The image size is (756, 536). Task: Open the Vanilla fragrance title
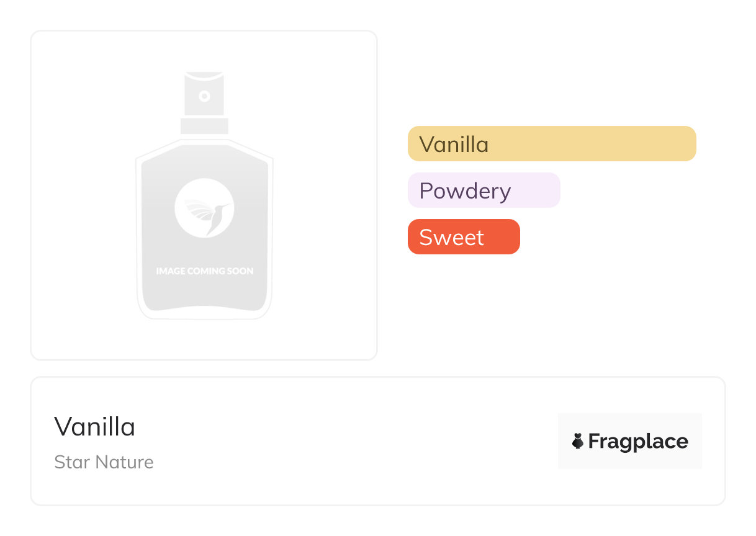point(95,426)
